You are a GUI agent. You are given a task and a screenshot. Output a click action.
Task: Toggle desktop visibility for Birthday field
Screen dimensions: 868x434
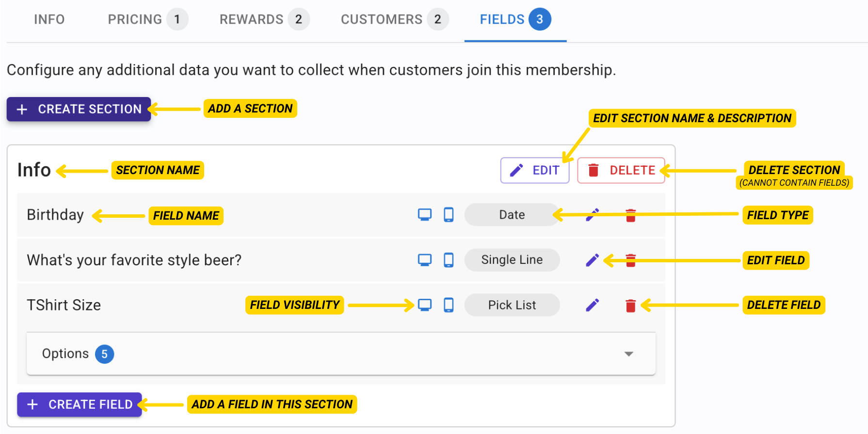click(x=425, y=215)
